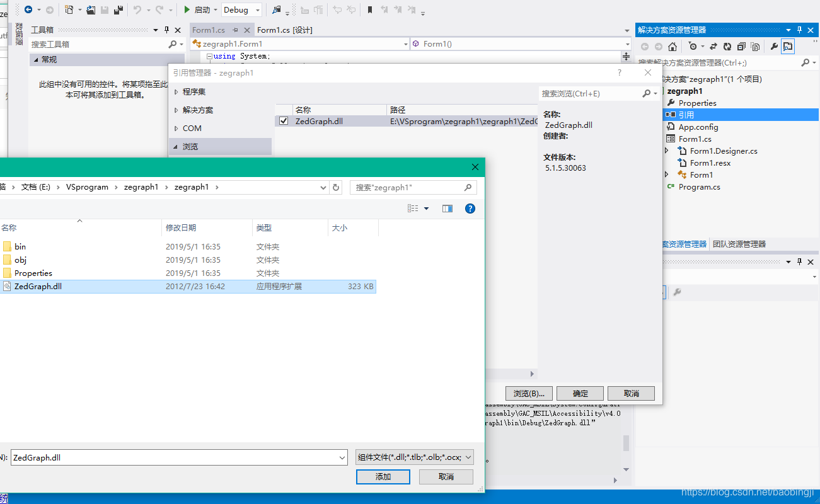820x504 pixels.
Task: Open the 团队资源管理器 tab
Action: tap(739, 244)
